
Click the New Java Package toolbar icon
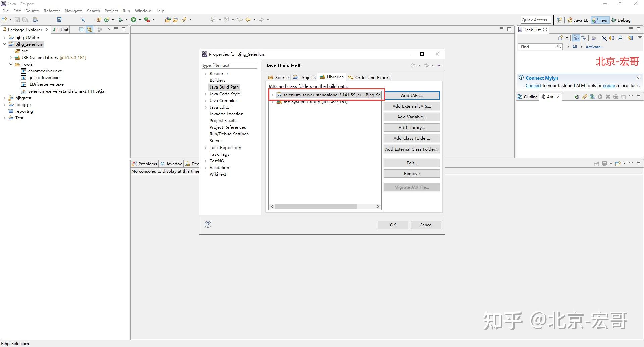pyautogui.click(x=99, y=20)
